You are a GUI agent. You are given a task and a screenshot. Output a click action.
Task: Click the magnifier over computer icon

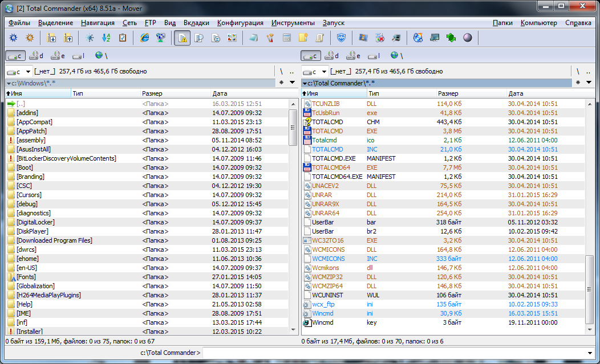point(396,38)
